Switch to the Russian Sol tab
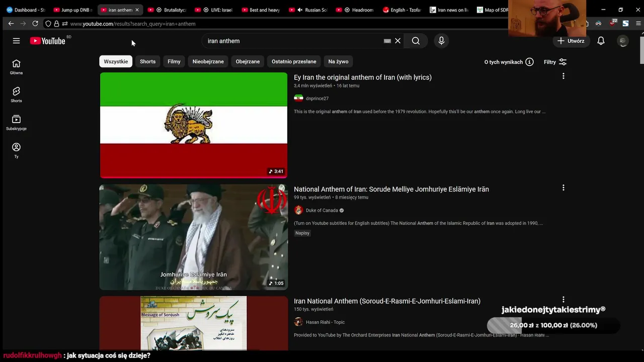The width and height of the screenshot is (644, 362). pos(308,10)
